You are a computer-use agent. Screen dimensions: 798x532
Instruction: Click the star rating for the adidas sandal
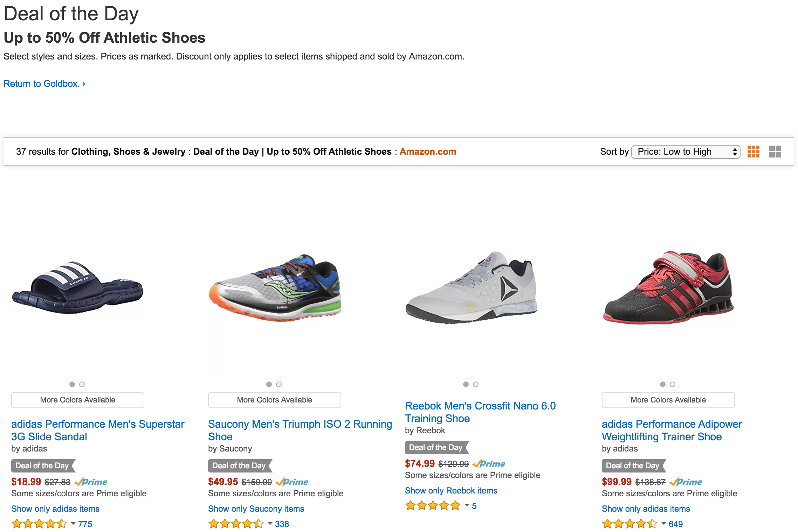[x=39, y=524]
